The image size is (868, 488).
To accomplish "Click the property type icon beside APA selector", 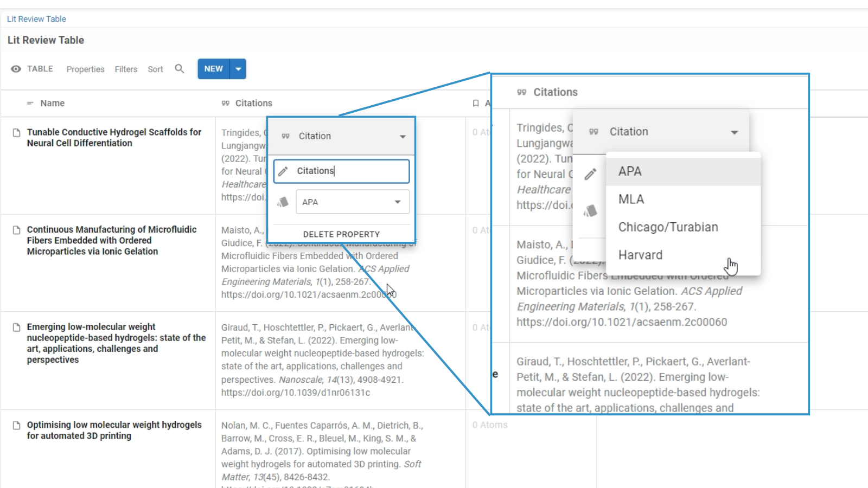I will [x=283, y=201].
